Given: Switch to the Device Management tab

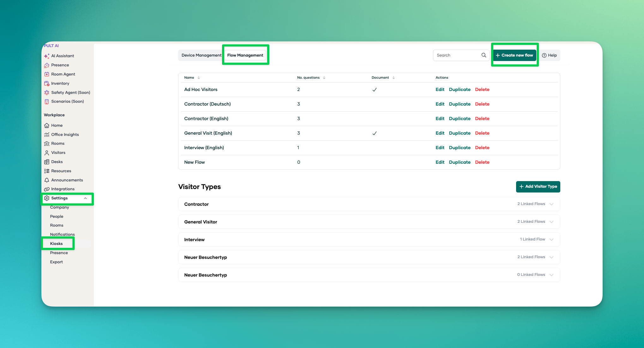Looking at the screenshot, I should click(201, 55).
